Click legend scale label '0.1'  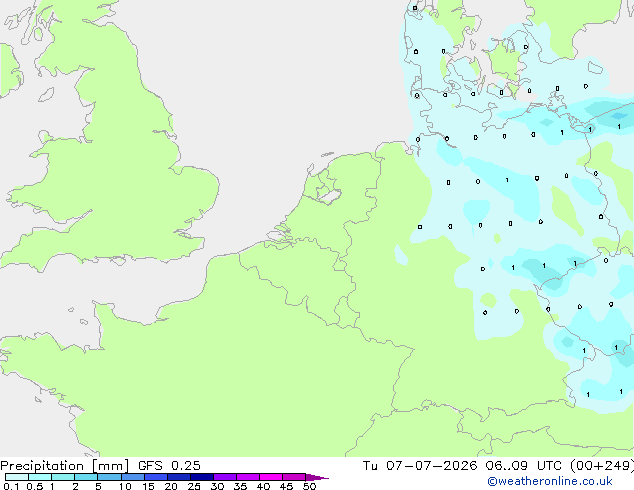11,486
